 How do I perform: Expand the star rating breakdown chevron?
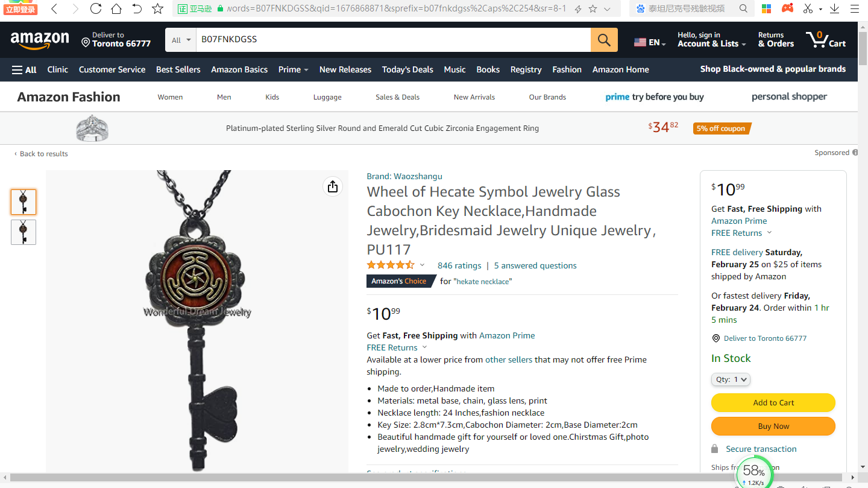click(422, 265)
